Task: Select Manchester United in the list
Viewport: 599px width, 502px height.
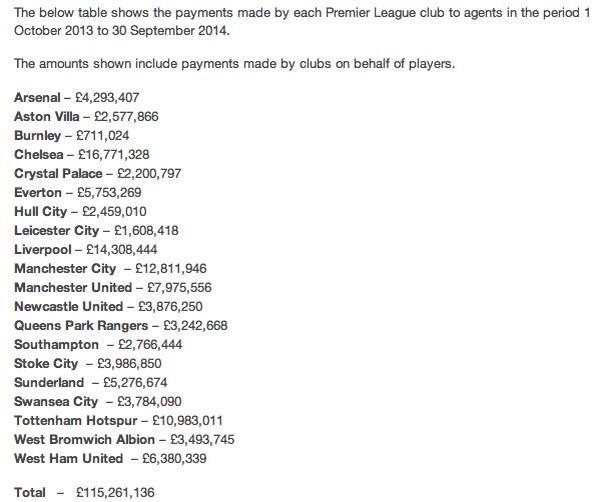Action: (x=73, y=287)
